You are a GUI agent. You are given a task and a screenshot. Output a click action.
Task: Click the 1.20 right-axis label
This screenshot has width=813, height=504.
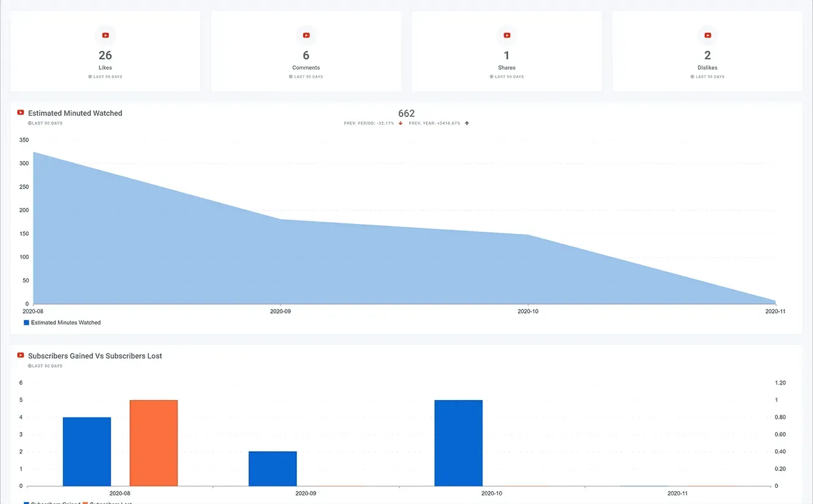coord(779,383)
